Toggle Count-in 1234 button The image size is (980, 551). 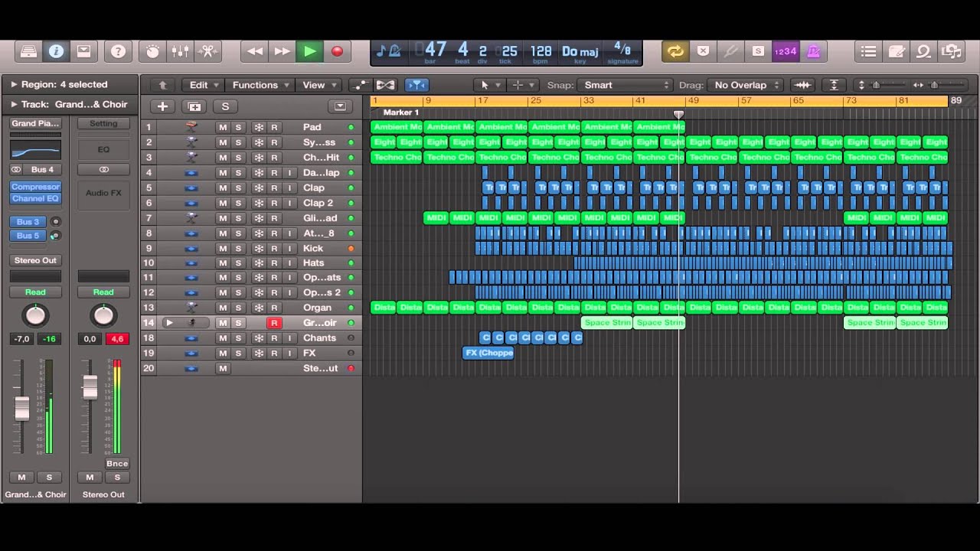(x=786, y=51)
